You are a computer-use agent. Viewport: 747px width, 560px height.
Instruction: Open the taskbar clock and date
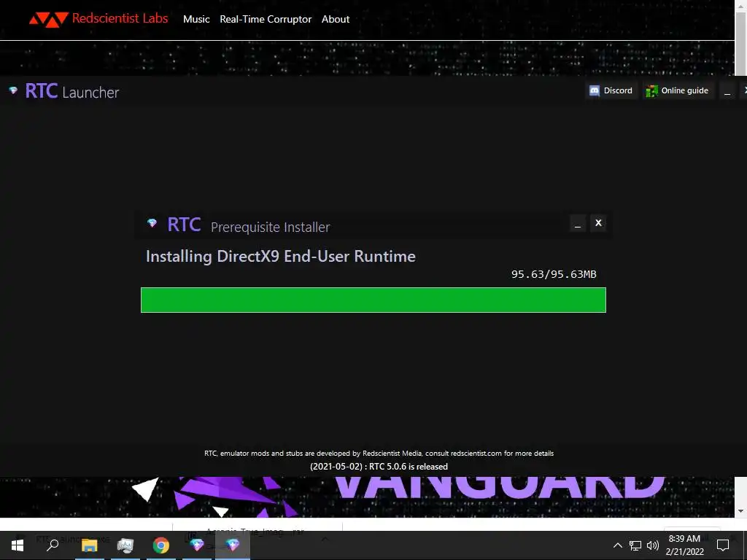[x=684, y=545]
